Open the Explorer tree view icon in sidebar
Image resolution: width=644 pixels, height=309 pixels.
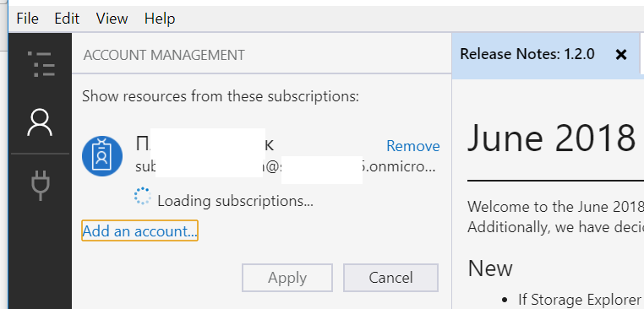coord(41,64)
